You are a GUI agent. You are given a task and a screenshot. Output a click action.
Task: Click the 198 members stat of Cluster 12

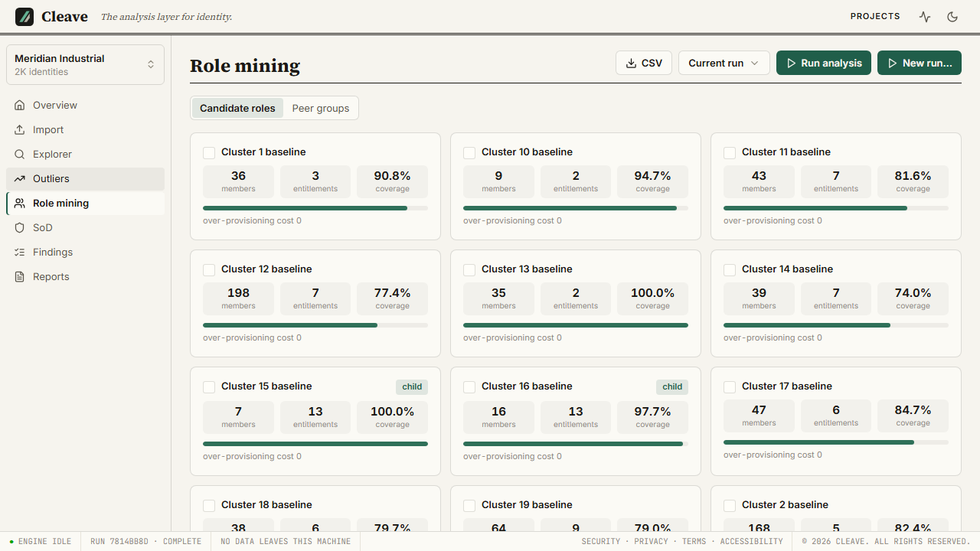pos(238,298)
